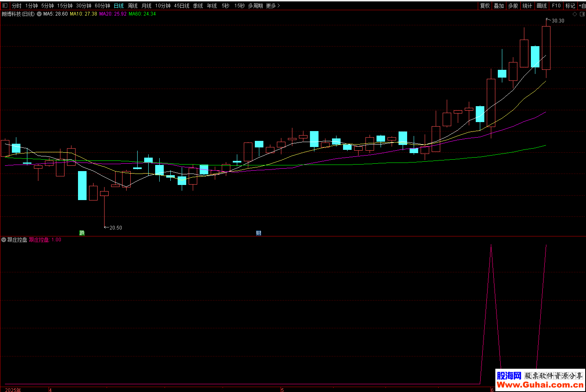Expand the 更多 period list

(273, 6)
